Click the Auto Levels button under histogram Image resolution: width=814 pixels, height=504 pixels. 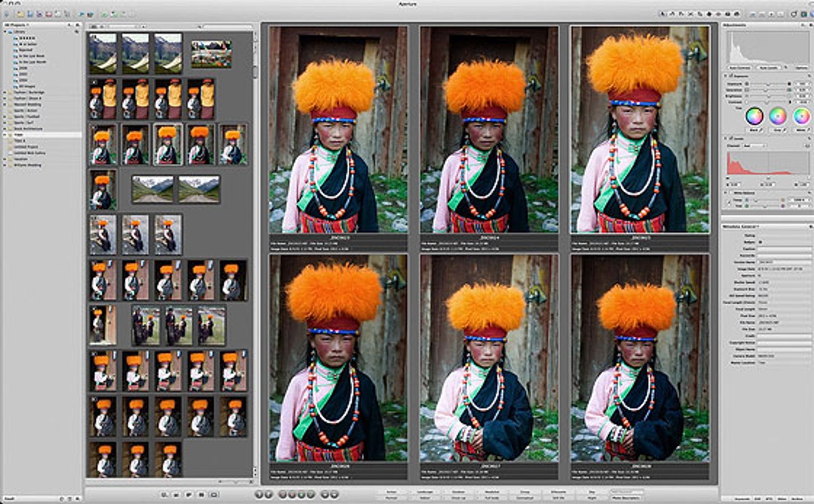pyautogui.click(x=768, y=68)
